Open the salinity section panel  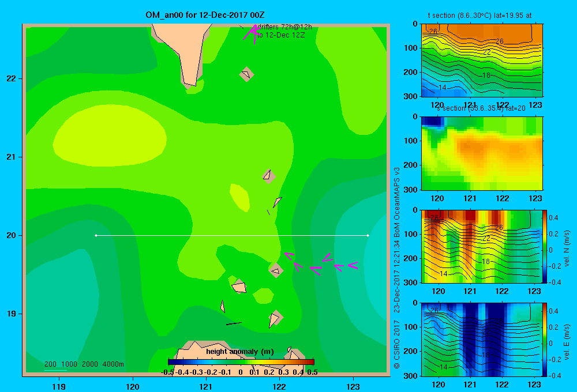[x=482, y=153]
